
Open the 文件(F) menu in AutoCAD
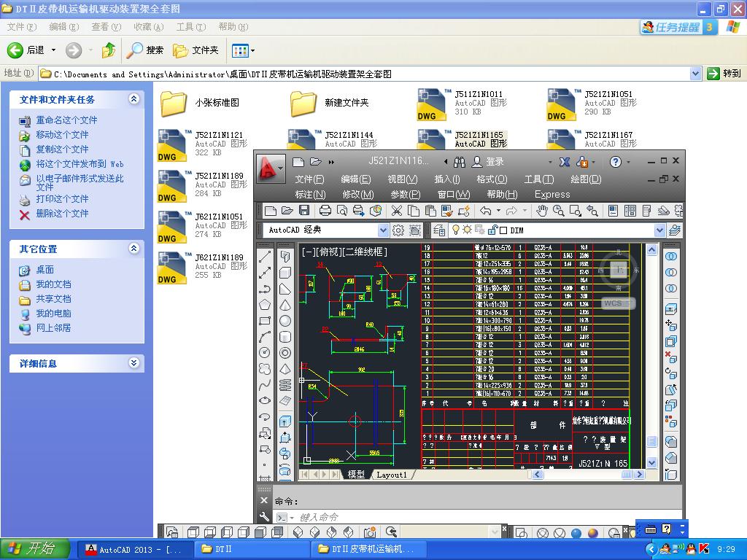click(309, 179)
